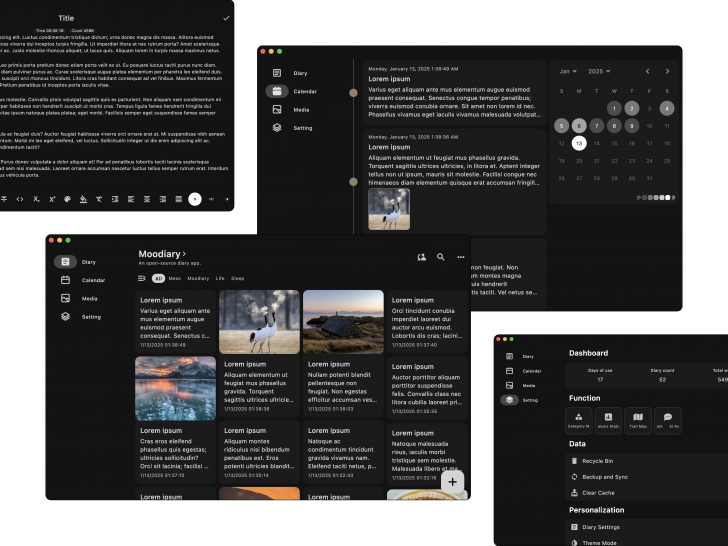The image size is (728, 546).
Task: Select the All category tab
Action: click(x=158, y=279)
